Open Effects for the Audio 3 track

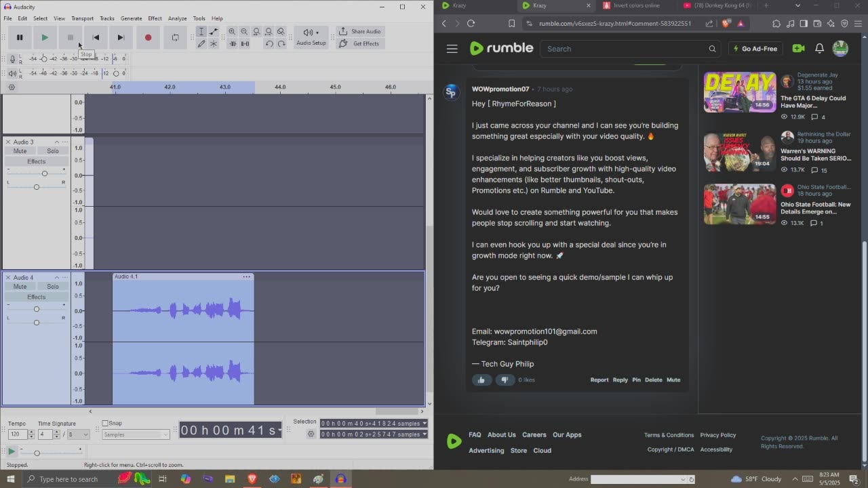click(x=37, y=161)
